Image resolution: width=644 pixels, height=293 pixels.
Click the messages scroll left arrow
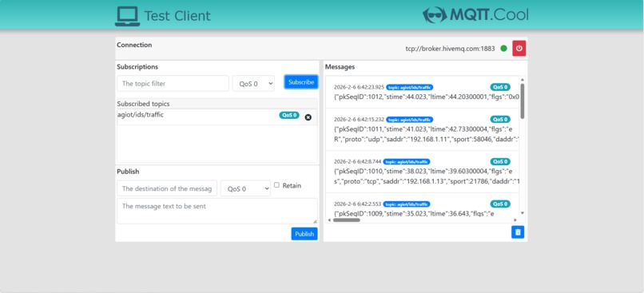(329, 220)
